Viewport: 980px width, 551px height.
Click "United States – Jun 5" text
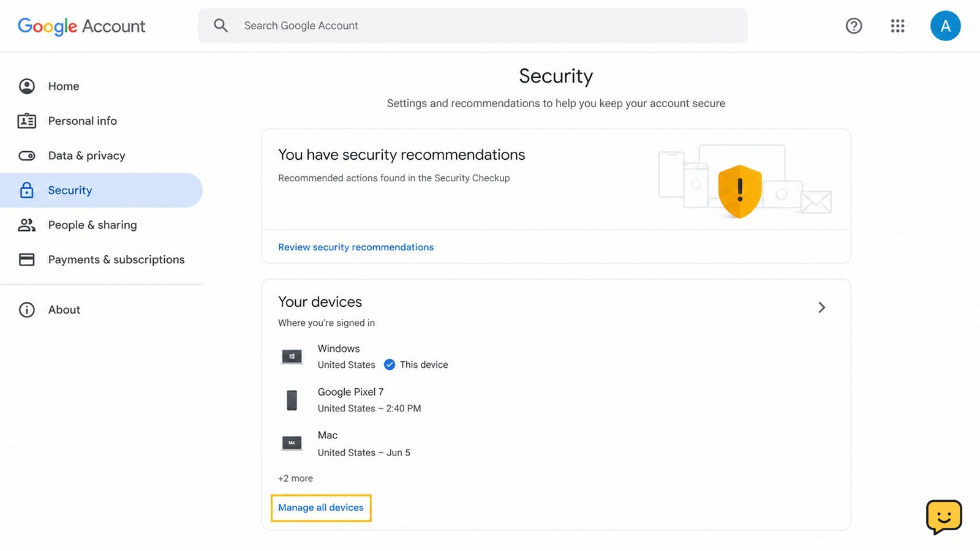pyautogui.click(x=364, y=452)
